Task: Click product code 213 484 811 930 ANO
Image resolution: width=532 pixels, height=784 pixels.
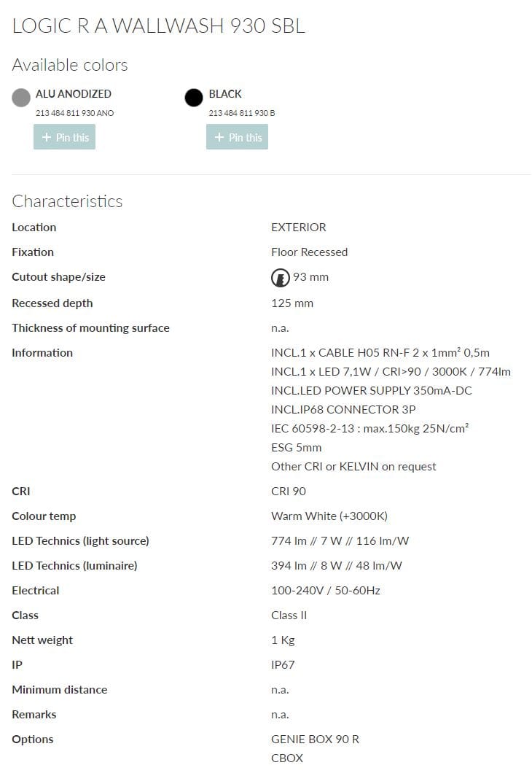Action: tap(74, 113)
